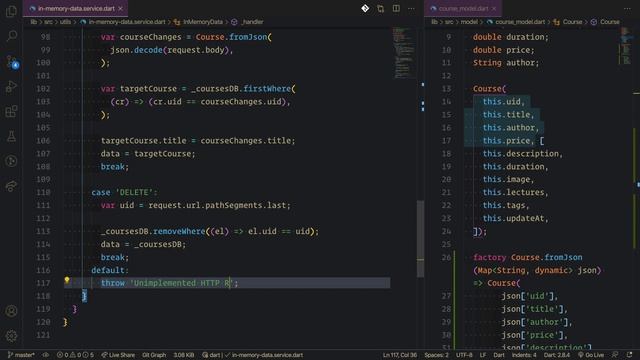This screenshot has height=360, width=640.
Task: Click the open changes icon in editor toolbar
Action: click(x=380, y=9)
